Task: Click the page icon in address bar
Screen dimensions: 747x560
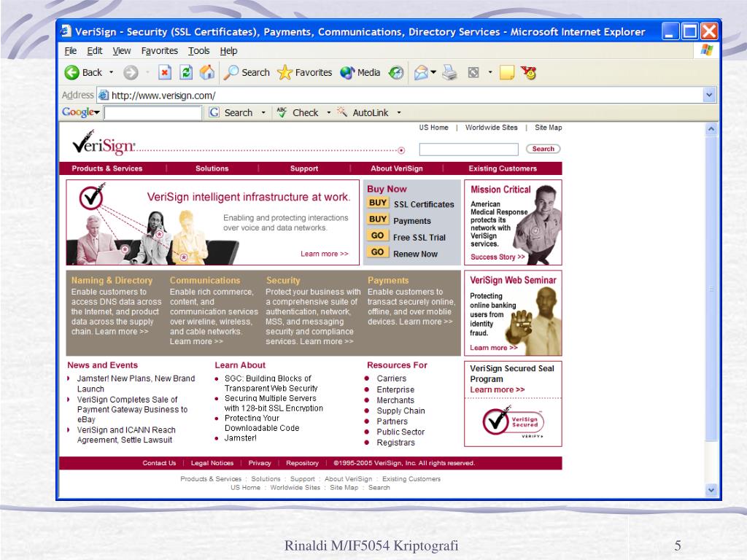Action: 104,96
